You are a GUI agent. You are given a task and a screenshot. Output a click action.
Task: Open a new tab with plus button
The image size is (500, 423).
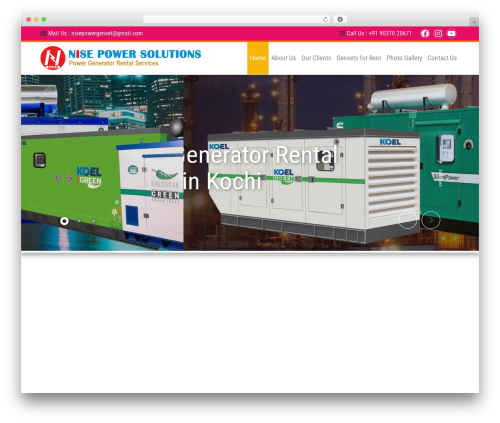[x=474, y=22]
